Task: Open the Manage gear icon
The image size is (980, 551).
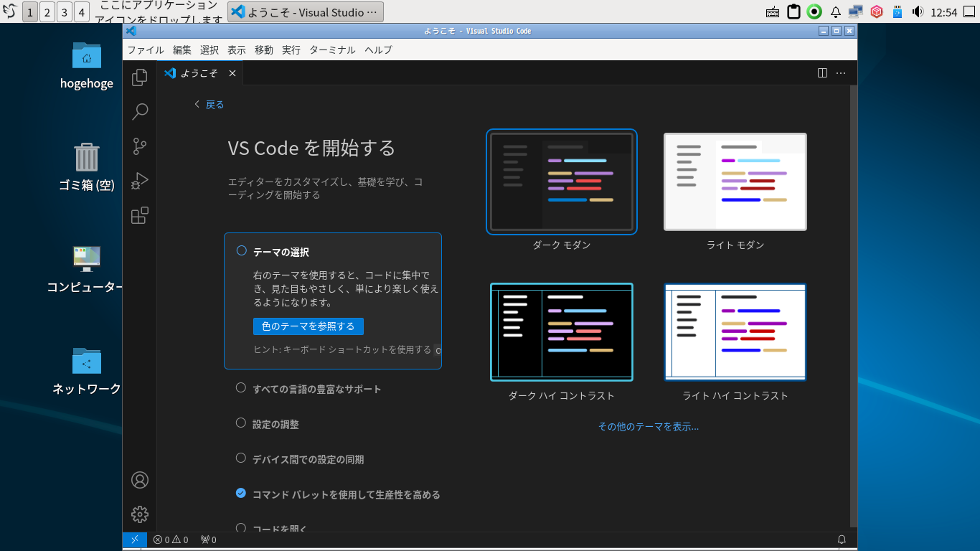Action: (x=140, y=514)
